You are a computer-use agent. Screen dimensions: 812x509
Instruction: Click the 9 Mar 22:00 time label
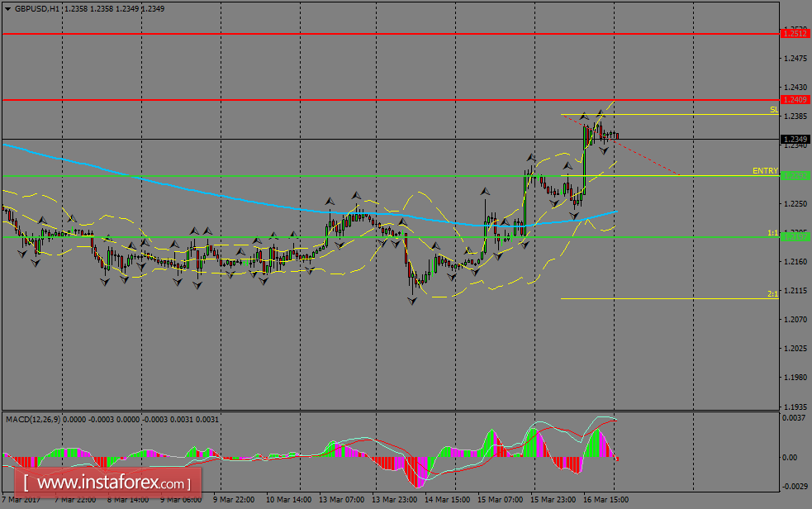(234, 500)
